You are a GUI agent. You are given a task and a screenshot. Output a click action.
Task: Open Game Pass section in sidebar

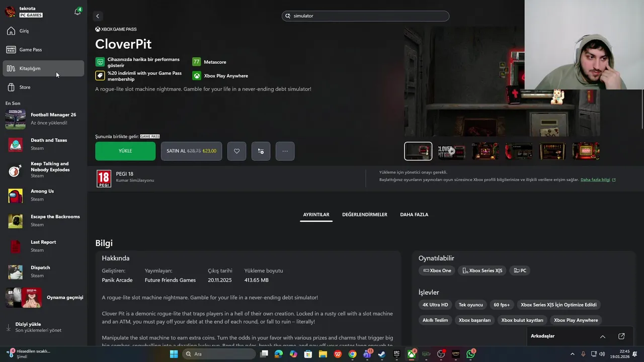43,50
